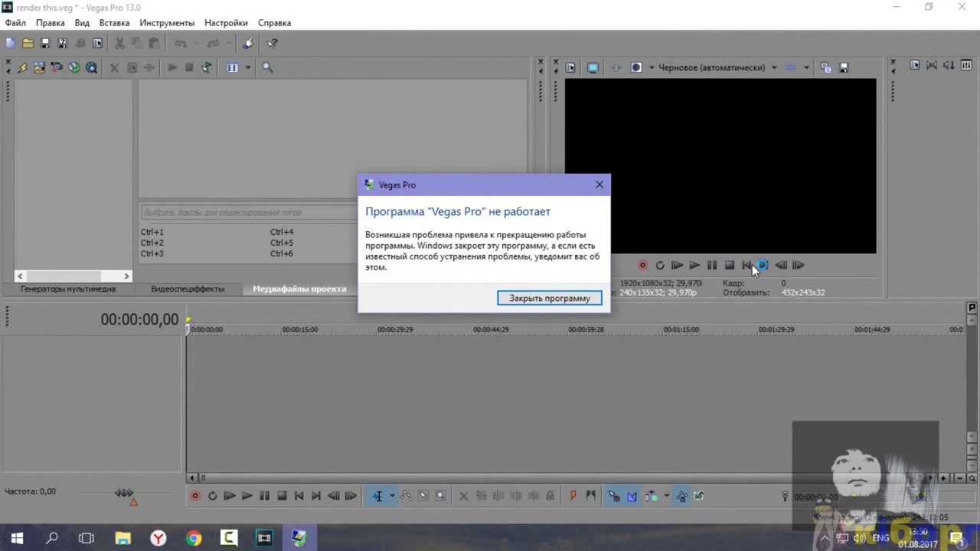The height and width of the screenshot is (551, 980).
Task: Click record button on timeline transport bar
Action: click(x=195, y=496)
